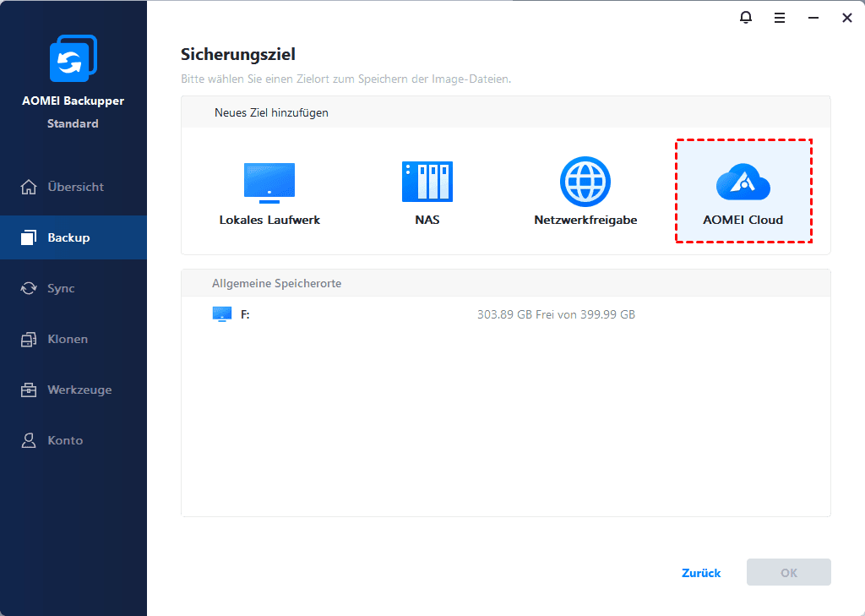Select the Netzwerkfreigabe globe icon
Image resolution: width=865 pixels, height=616 pixels.
click(585, 182)
